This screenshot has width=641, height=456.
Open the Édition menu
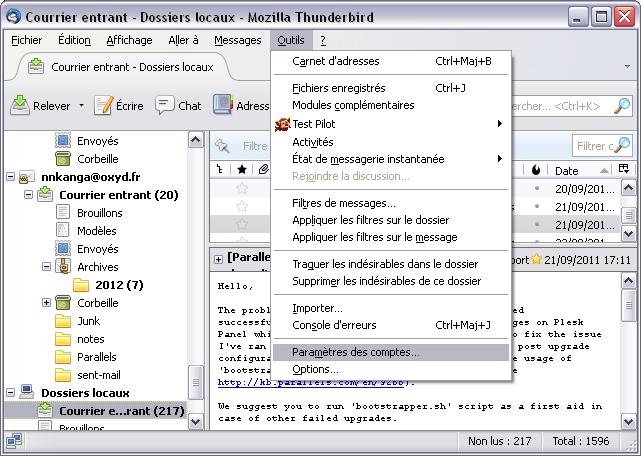click(x=74, y=40)
